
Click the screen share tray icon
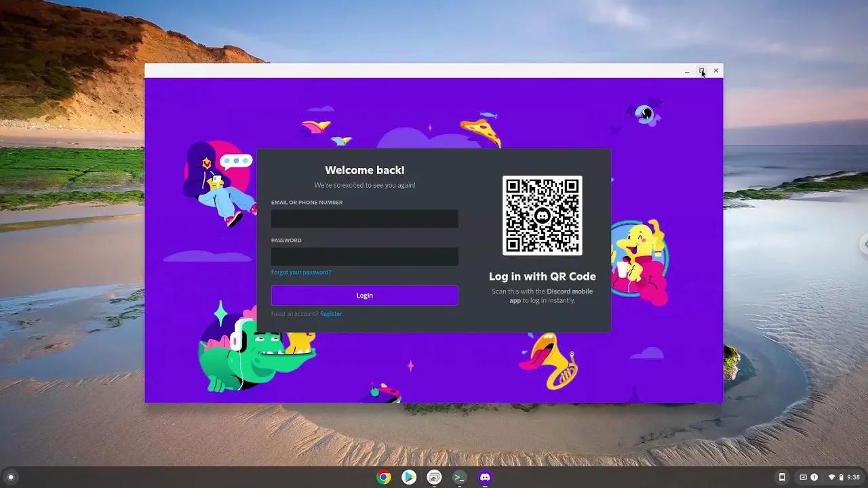point(803,476)
